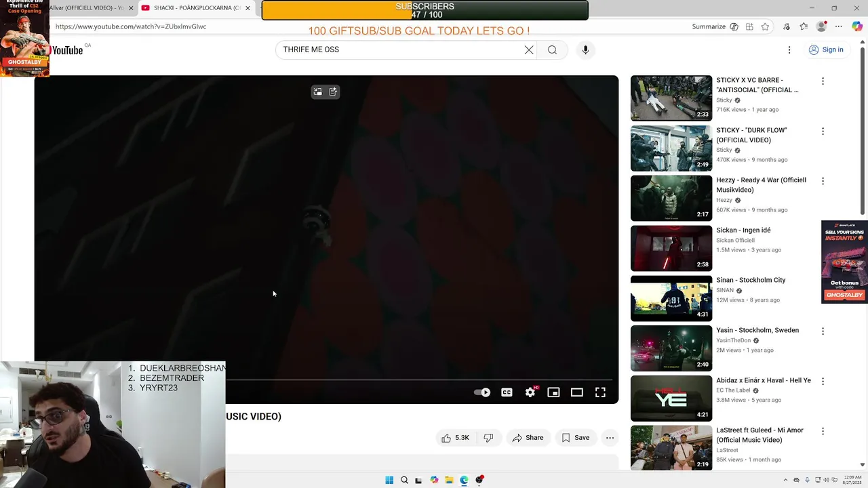The width and height of the screenshot is (868, 488).
Task: Open Edge Settings and more menu
Action: point(839,26)
